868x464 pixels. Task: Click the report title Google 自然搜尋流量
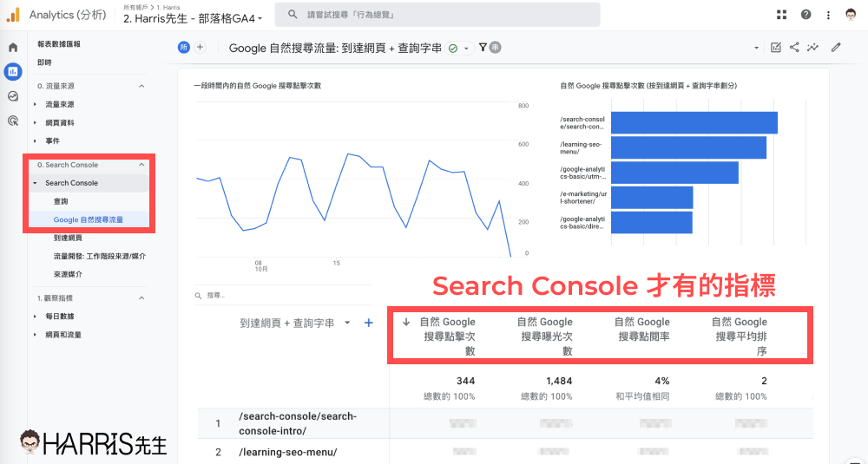click(335, 48)
